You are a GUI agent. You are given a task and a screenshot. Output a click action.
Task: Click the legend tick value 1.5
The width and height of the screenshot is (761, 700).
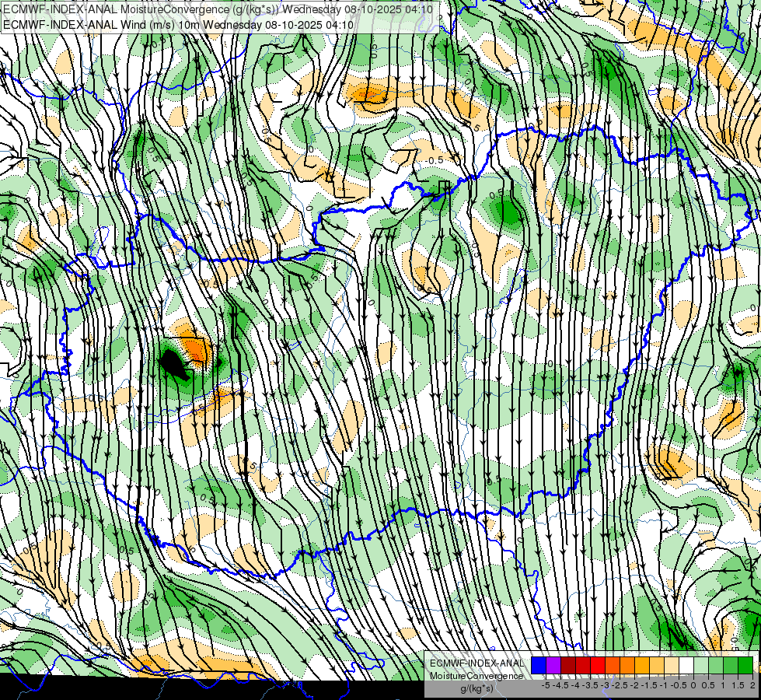tap(738, 685)
